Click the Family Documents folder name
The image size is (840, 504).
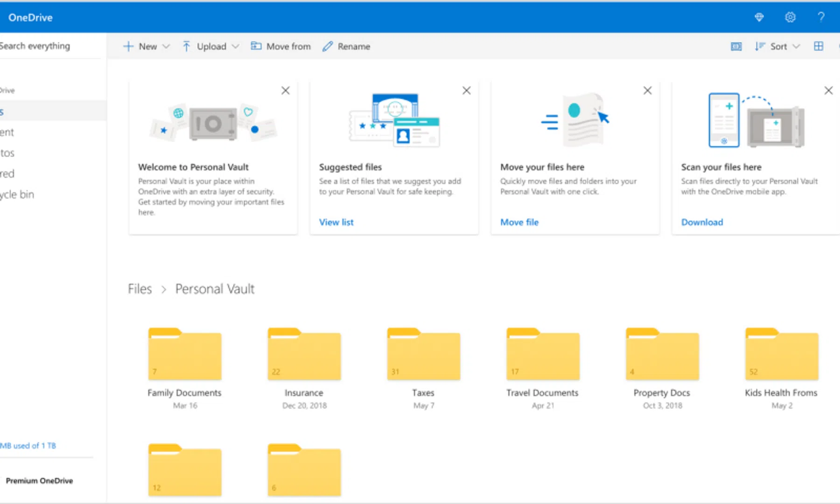tap(184, 393)
